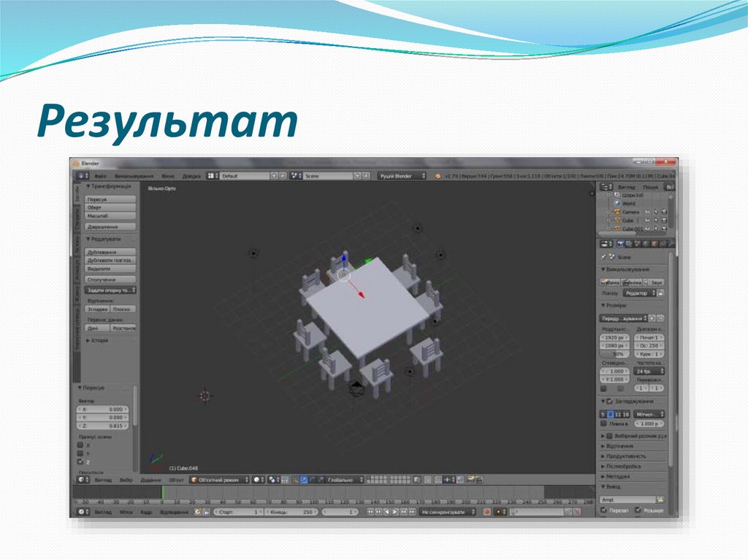
Task: Toggle the Згладжування anti-aliasing checkbox
Action: (610, 402)
